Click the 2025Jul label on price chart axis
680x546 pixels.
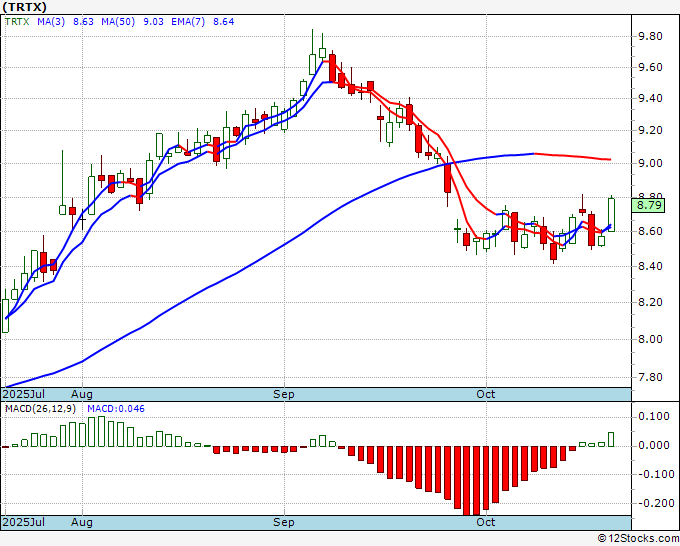click(x=24, y=394)
